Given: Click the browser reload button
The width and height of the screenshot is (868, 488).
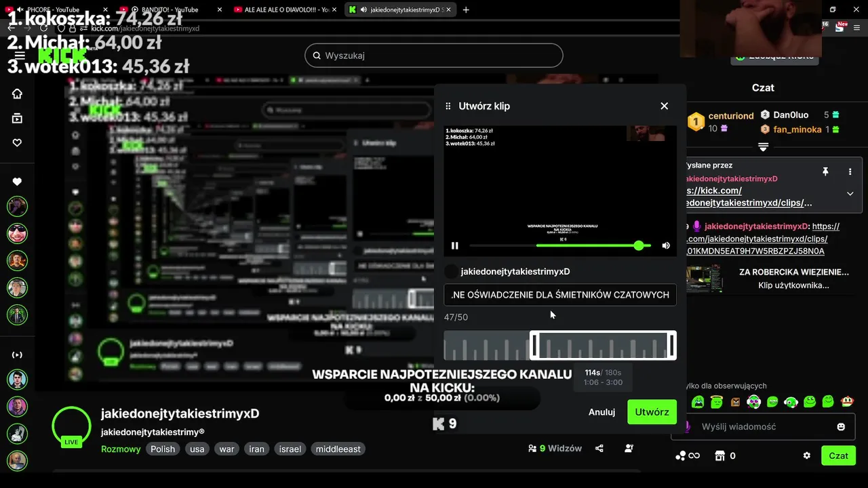Looking at the screenshot, I should coord(44,28).
